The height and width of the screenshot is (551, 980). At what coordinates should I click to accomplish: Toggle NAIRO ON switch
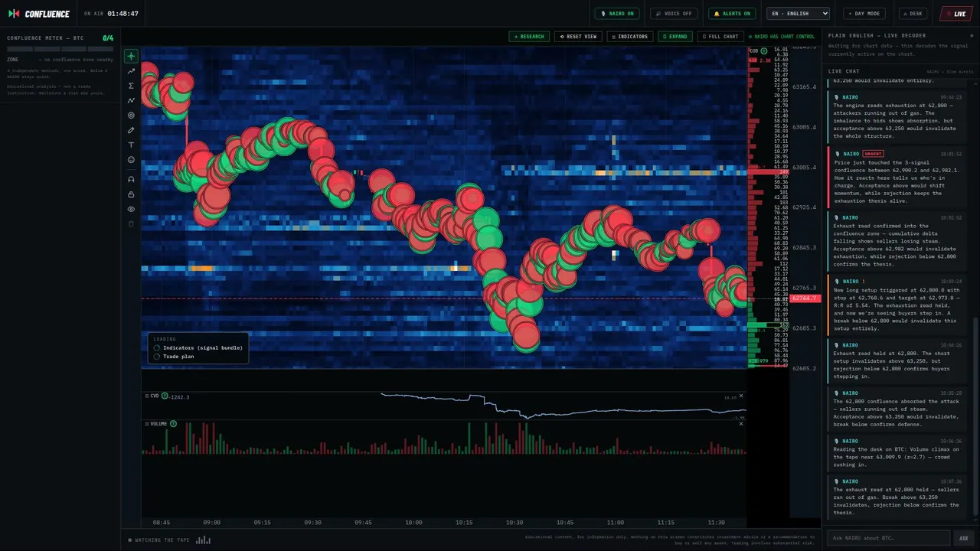617,14
